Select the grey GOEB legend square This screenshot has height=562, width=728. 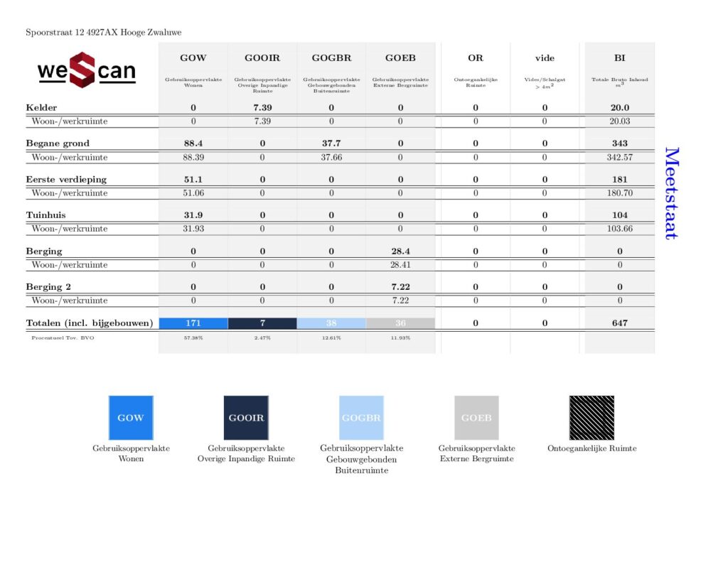[x=476, y=418]
